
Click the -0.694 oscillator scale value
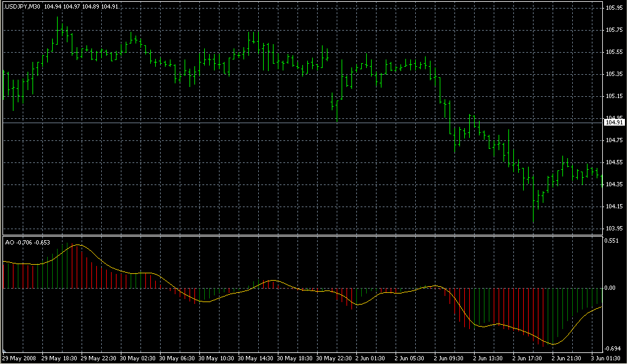[x=613, y=348]
